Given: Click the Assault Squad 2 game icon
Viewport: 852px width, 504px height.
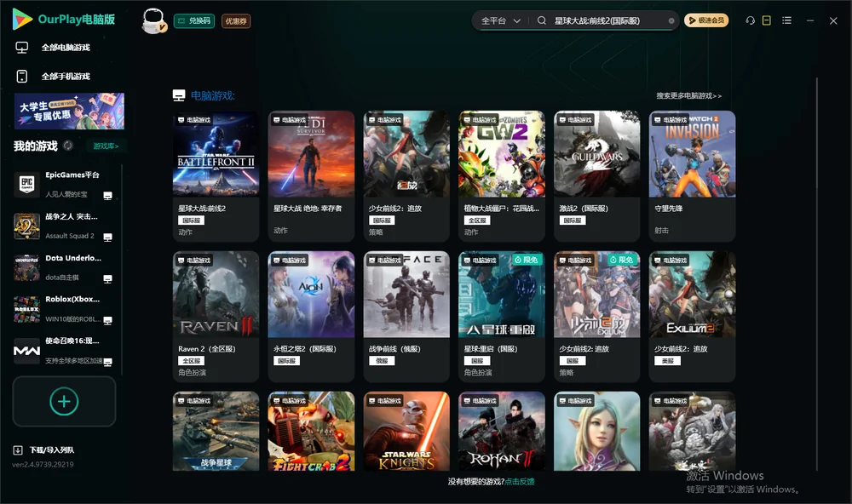Looking at the screenshot, I should [26, 226].
